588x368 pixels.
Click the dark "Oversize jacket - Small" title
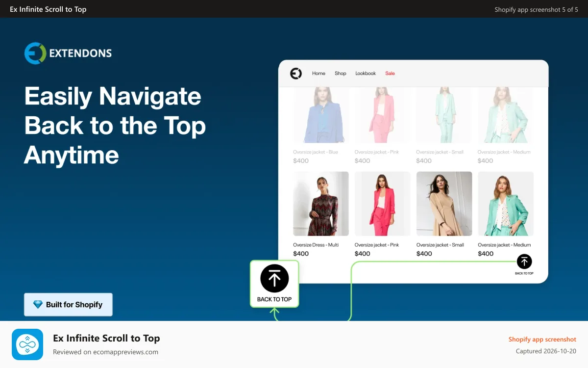tap(440, 245)
